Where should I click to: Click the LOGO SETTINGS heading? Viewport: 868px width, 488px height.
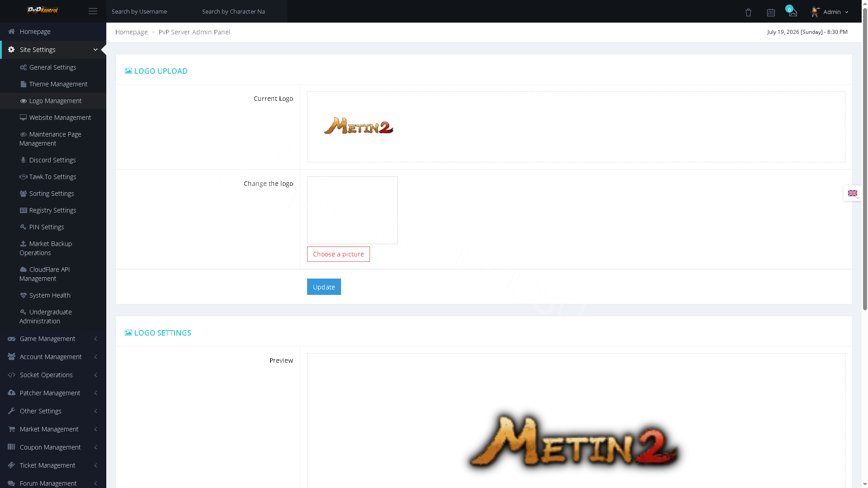pos(158,333)
